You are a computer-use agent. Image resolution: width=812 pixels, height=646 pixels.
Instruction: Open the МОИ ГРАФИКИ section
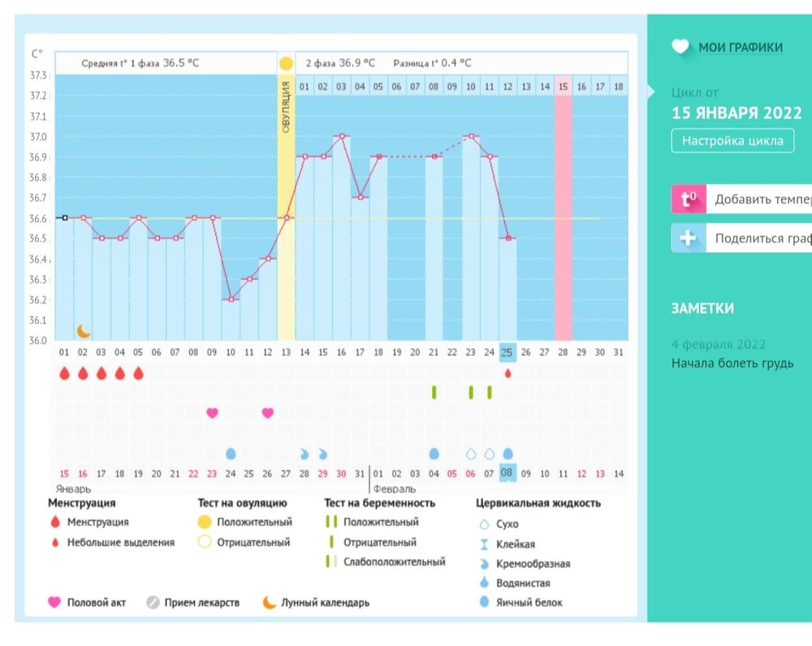(x=741, y=48)
